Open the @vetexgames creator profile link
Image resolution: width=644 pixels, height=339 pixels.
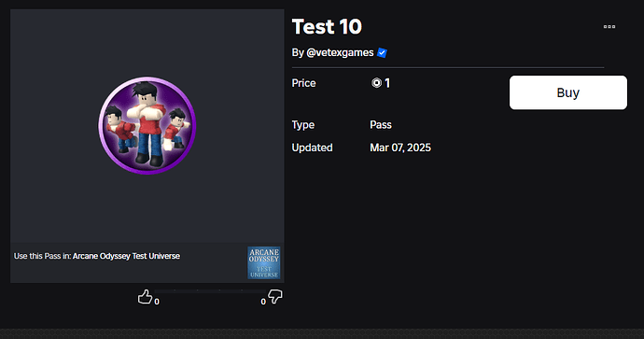pyautogui.click(x=340, y=52)
